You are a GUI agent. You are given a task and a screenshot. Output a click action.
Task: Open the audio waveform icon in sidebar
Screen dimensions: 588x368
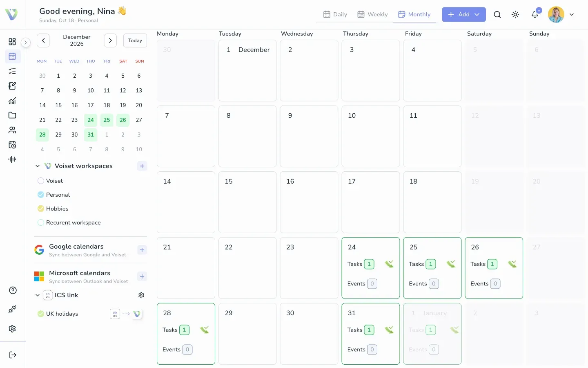pos(12,159)
